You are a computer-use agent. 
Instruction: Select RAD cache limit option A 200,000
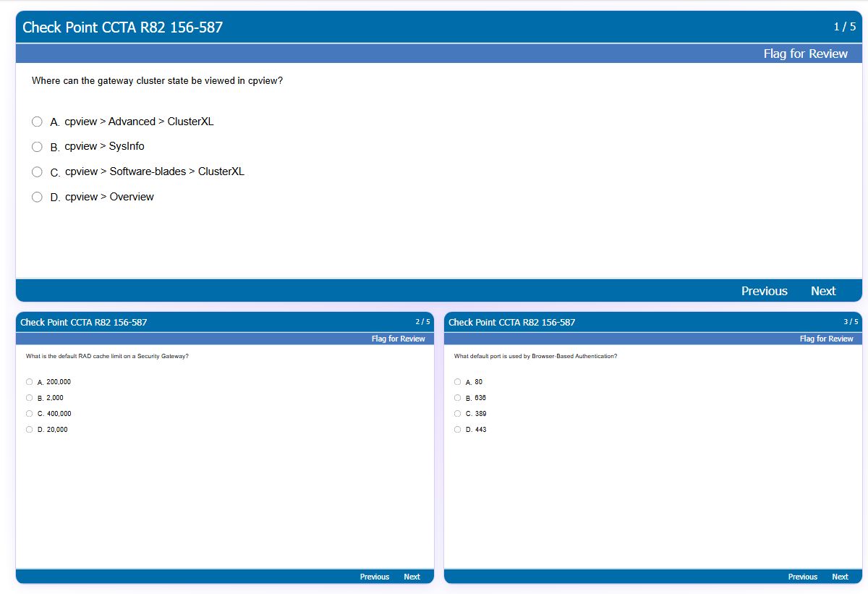click(x=29, y=382)
